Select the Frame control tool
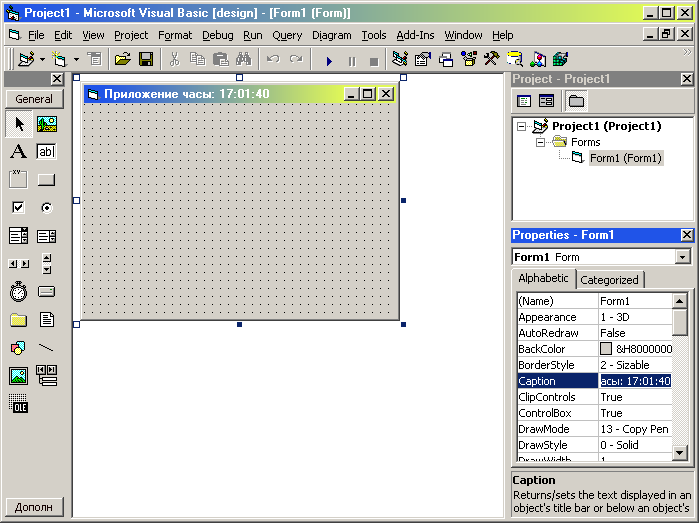Screen dimensions: 699x523 click(x=19, y=180)
